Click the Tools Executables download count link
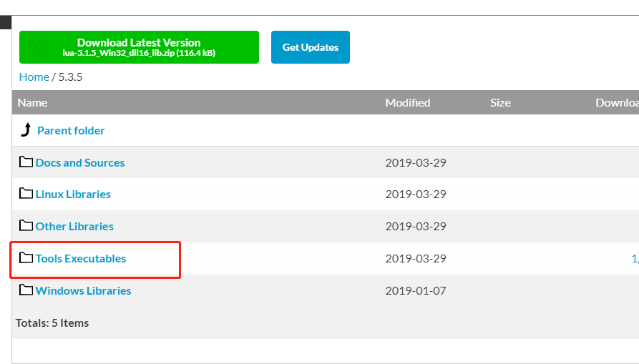Screen dimensions: 639x364 coord(635,258)
